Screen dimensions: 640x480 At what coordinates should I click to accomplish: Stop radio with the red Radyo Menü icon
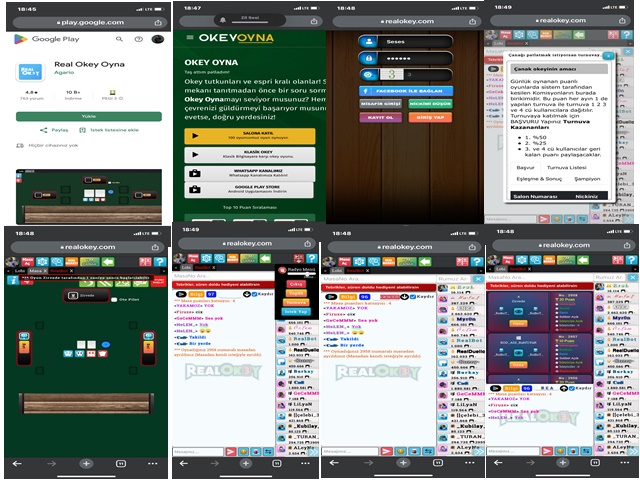click(282, 270)
